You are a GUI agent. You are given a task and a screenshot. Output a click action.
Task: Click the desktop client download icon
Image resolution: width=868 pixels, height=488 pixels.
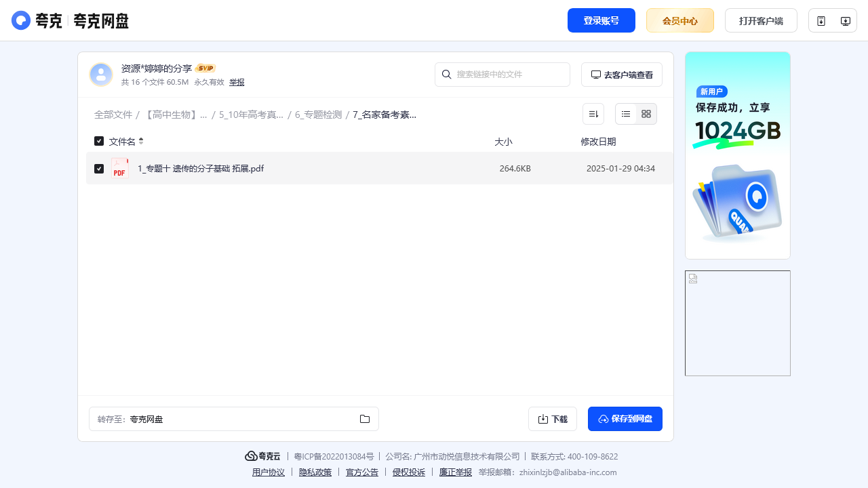coord(845,21)
